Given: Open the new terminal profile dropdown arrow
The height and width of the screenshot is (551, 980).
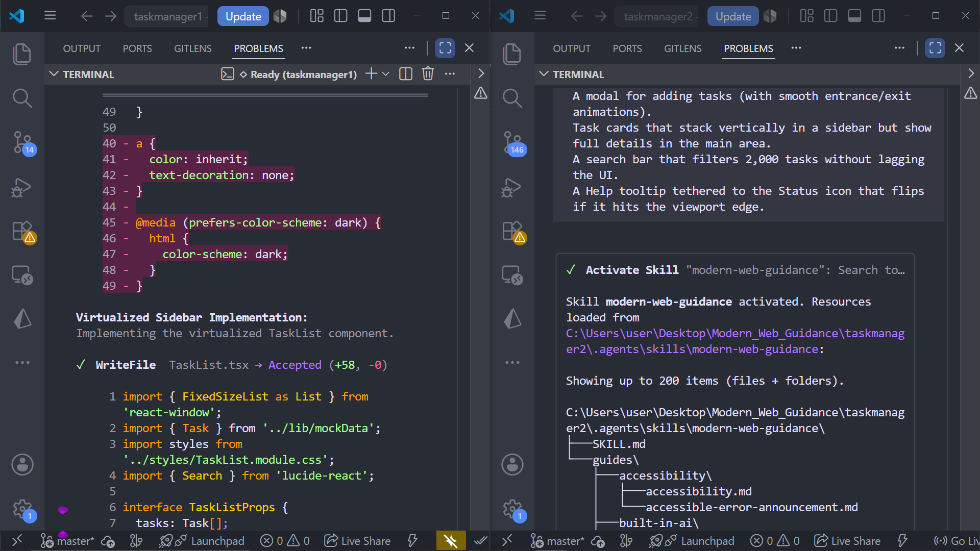Looking at the screenshot, I should click(x=386, y=74).
